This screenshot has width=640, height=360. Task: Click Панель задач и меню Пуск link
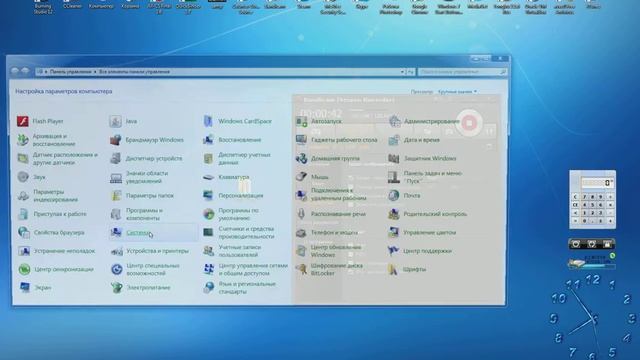(432, 177)
